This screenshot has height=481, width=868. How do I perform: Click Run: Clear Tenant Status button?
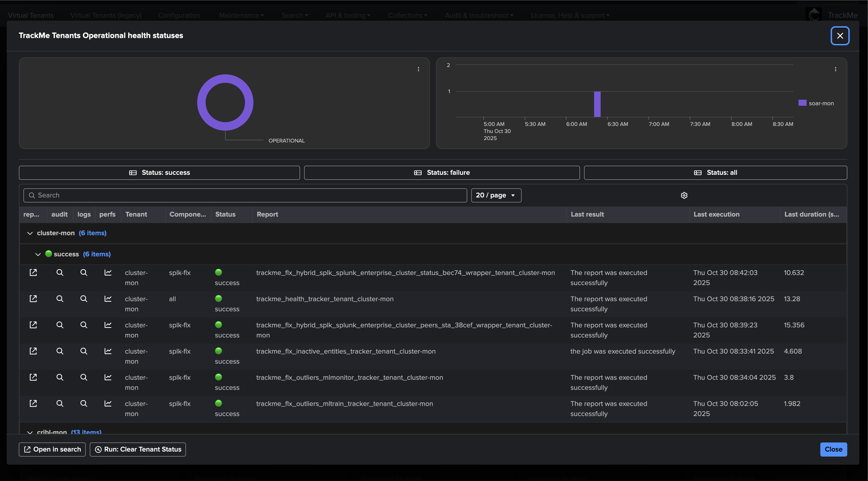138,449
